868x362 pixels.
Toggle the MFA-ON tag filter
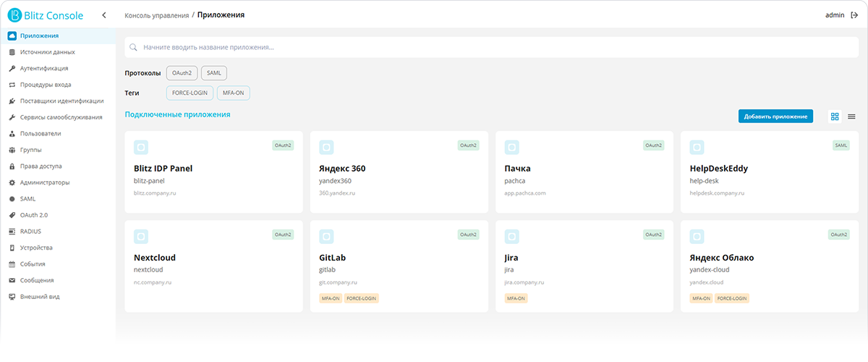click(233, 93)
